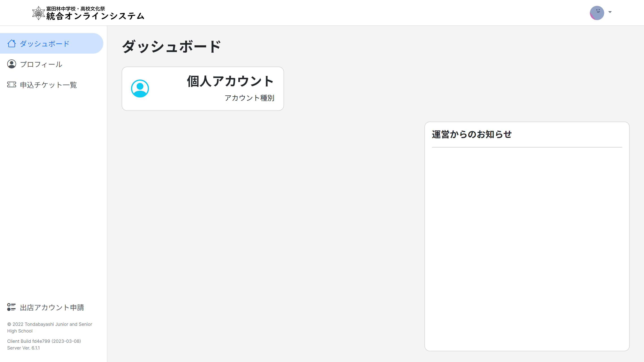The width and height of the screenshot is (644, 362).
Task: Click the 統合オンラインシステム header title
Action: 95,16
